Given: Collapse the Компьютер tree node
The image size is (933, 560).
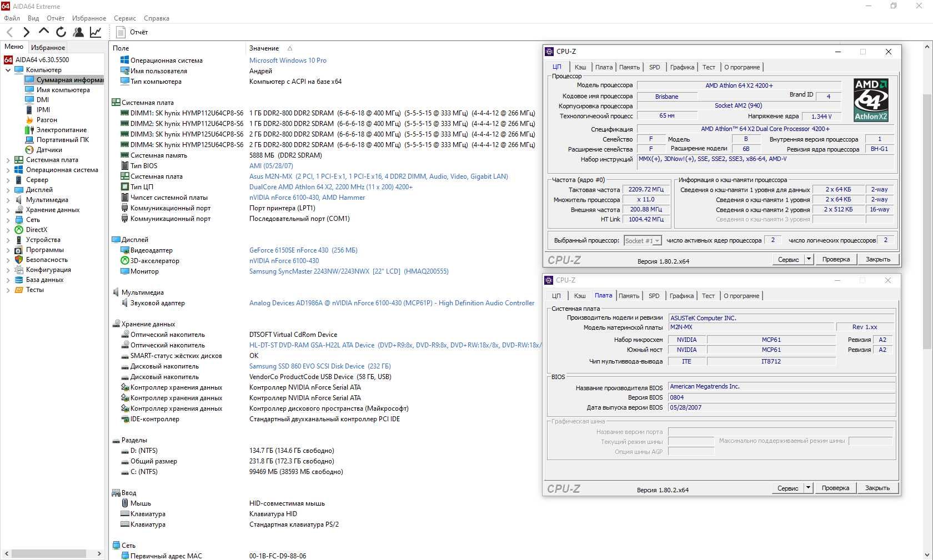Looking at the screenshot, I should click(x=8, y=70).
